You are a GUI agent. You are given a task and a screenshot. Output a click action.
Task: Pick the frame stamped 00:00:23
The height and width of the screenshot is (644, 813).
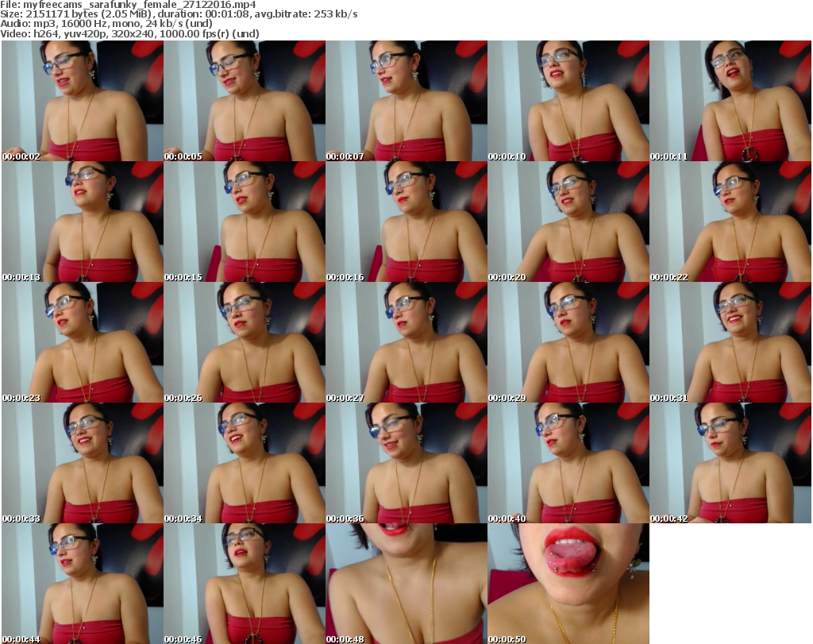[x=83, y=343]
